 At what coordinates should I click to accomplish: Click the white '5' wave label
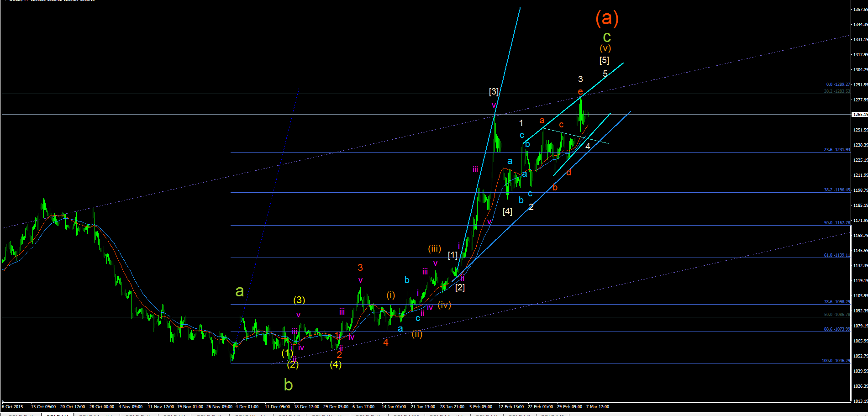point(605,74)
